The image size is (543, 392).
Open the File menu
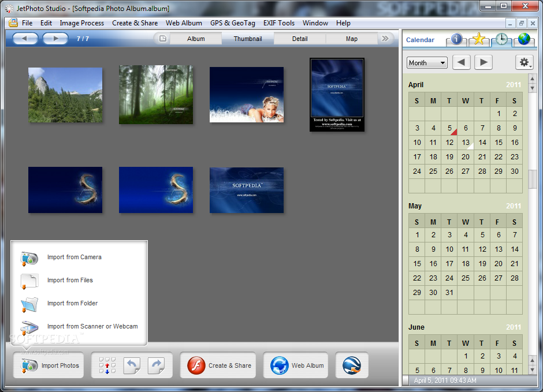(x=27, y=23)
